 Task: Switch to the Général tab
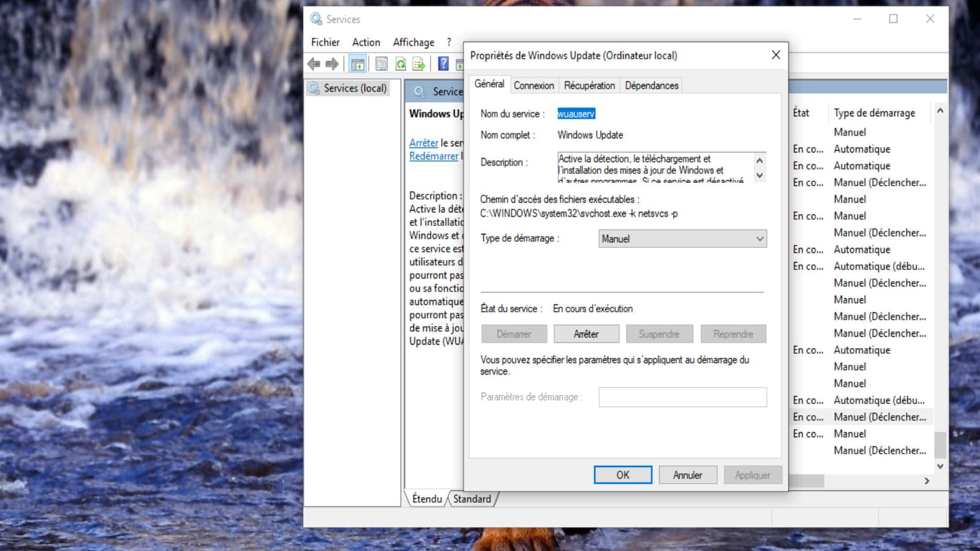click(489, 84)
